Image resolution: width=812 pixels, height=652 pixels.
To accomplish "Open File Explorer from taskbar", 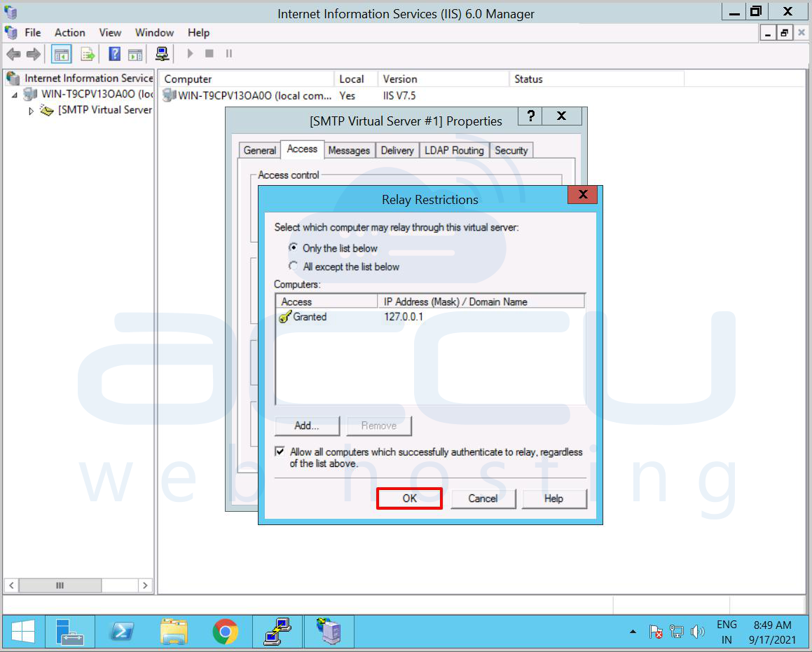I will point(174,632).
